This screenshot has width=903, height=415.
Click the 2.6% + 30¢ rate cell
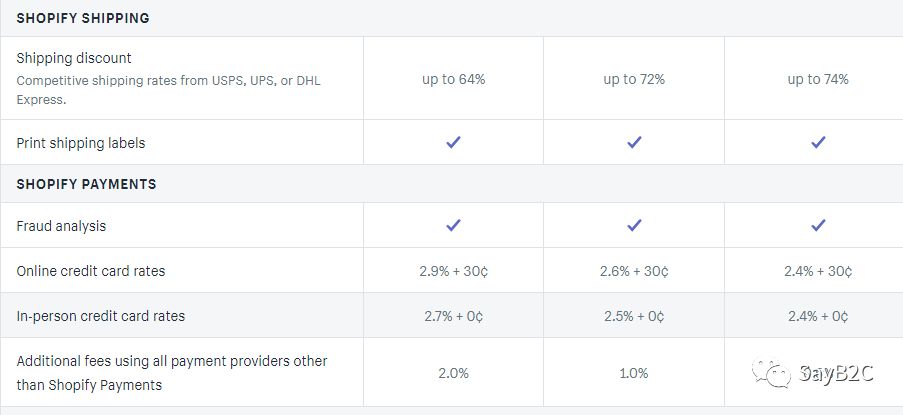click(634, 271)
